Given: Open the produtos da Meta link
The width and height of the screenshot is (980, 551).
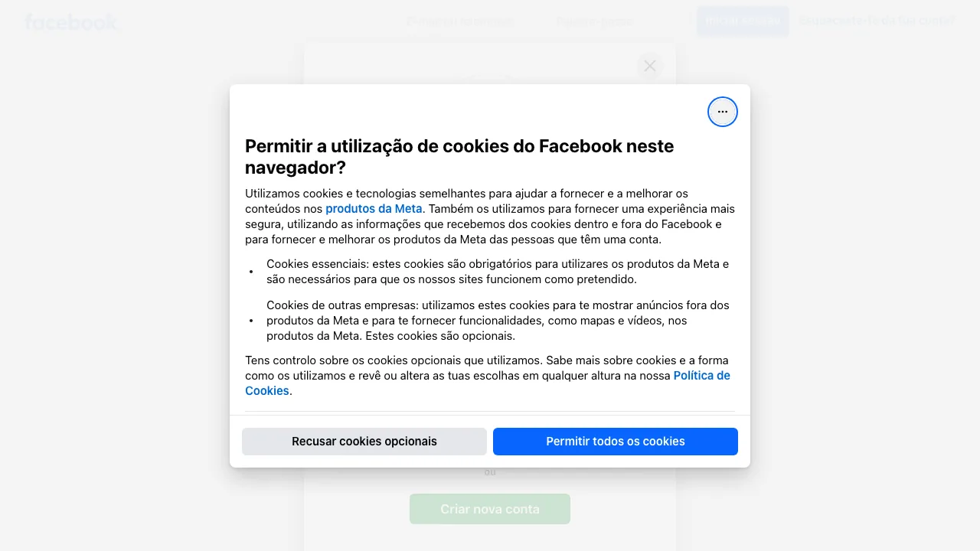Looking at the screenshot, I should click(x=374, y=209).
